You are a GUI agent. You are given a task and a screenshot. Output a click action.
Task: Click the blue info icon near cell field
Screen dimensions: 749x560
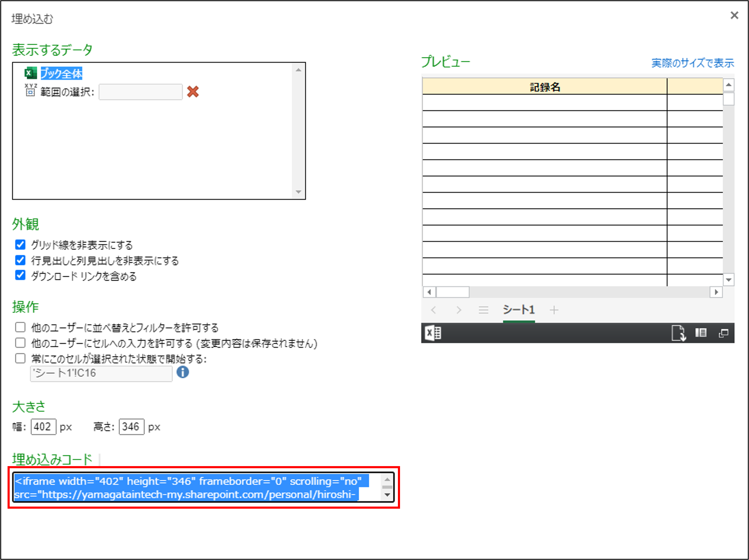click(x=182, y=372)
